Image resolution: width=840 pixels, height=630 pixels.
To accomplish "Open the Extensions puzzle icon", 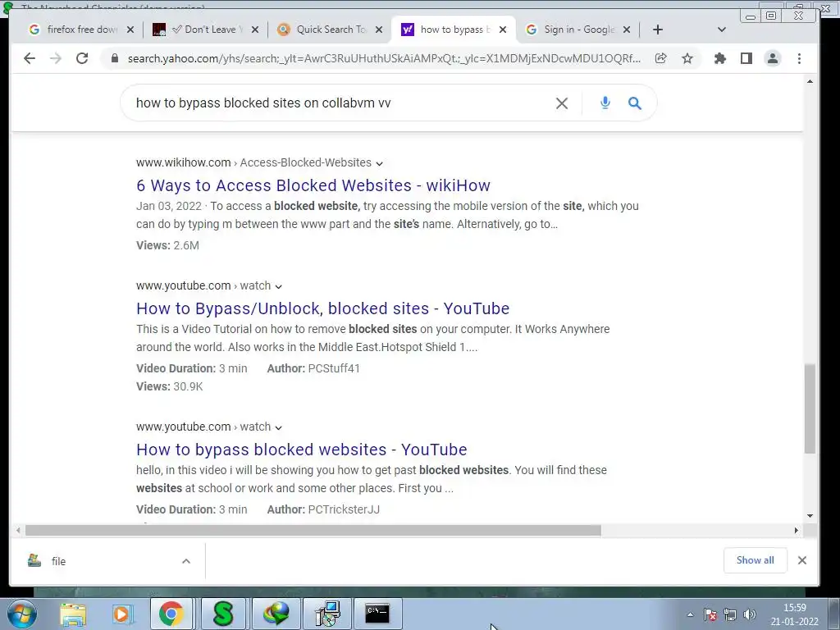I will click(720, 58).
